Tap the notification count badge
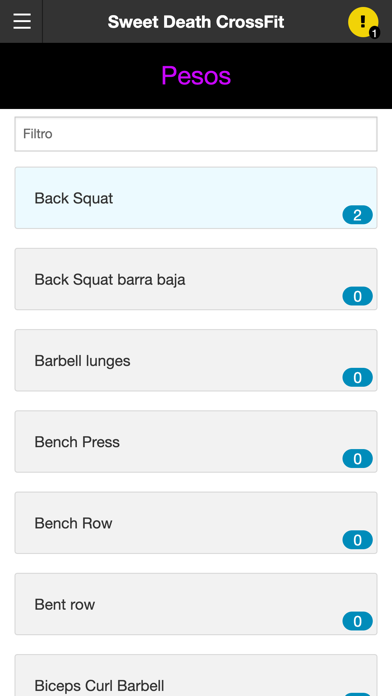The image size is (392, 696). (374, 33)
